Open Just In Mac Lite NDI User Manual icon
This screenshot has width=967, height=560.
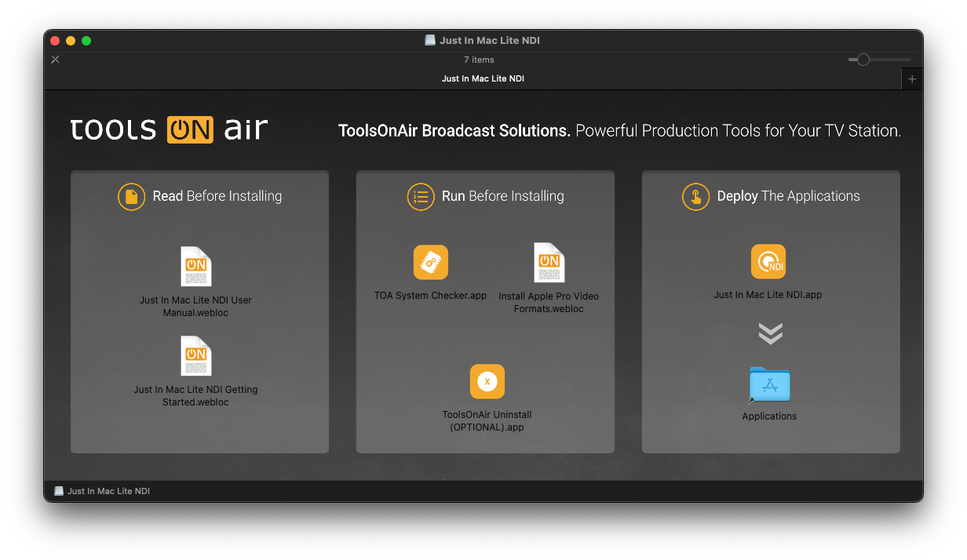pos(195,267)
